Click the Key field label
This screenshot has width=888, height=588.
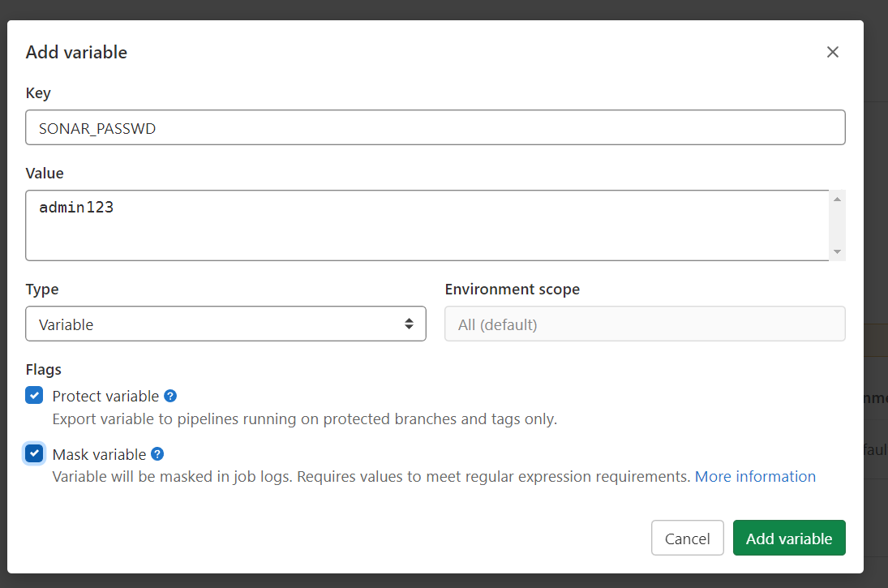pyautogui.click(x=38, y=93)
